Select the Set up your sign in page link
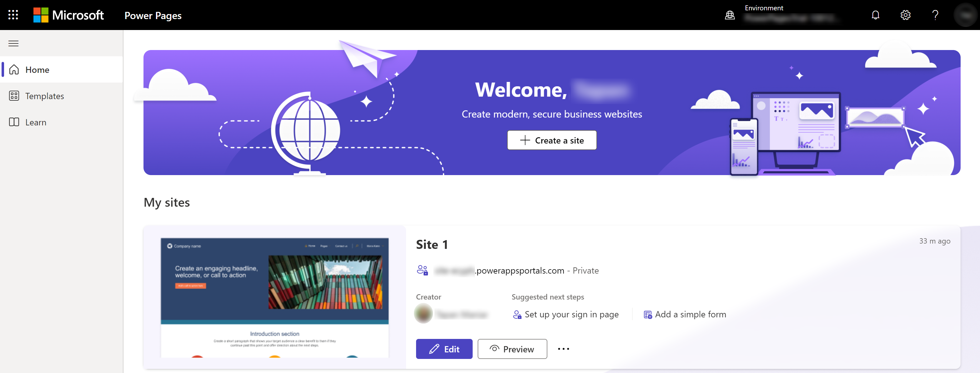 click(x=565, y=314)
